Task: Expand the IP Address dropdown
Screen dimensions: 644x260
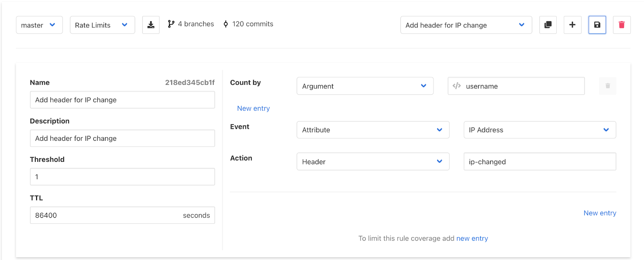Action: (539, 130)
